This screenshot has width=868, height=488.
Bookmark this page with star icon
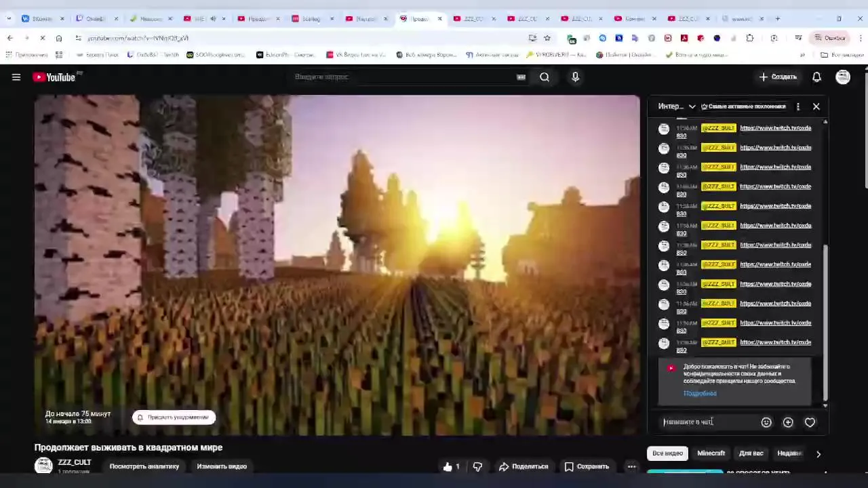[547, 38]
